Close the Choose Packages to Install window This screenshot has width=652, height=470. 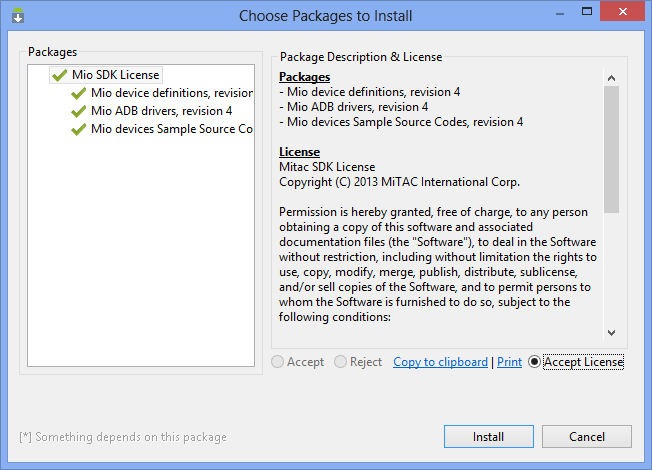click(x=622, y=11)
